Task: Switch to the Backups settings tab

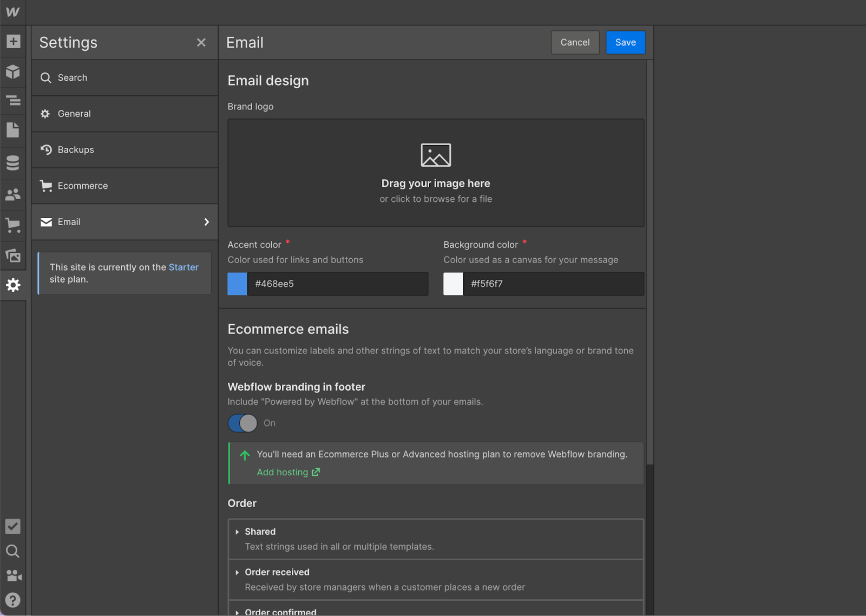Action: tap(76, 150)
